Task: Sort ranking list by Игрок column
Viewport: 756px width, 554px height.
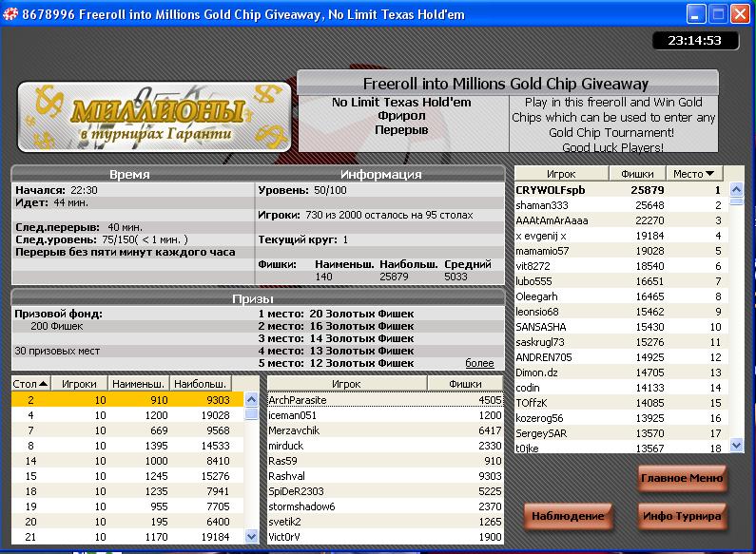Action: [x=561, y=174]
